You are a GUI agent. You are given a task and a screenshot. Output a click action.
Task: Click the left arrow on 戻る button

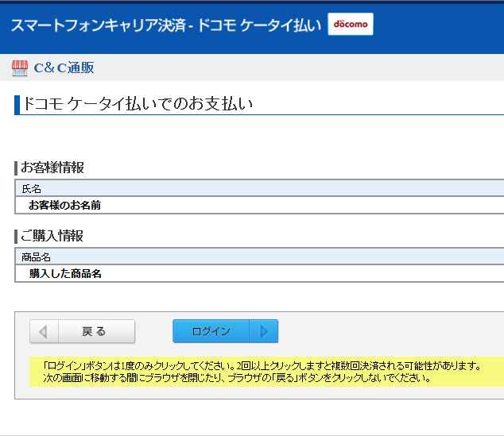pyautogui.click(x=44, y=331)
